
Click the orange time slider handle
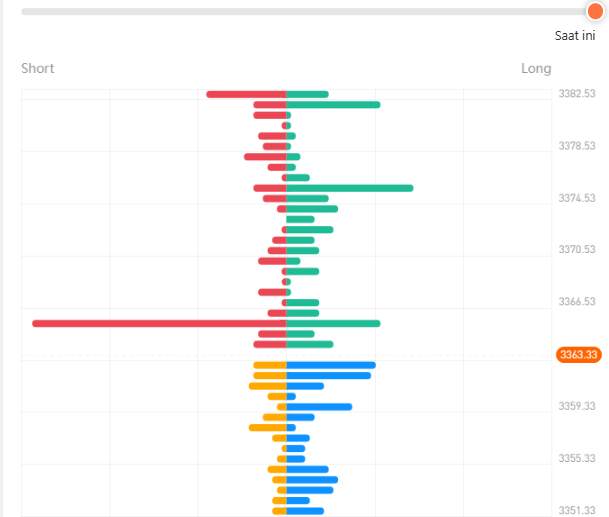595,11
